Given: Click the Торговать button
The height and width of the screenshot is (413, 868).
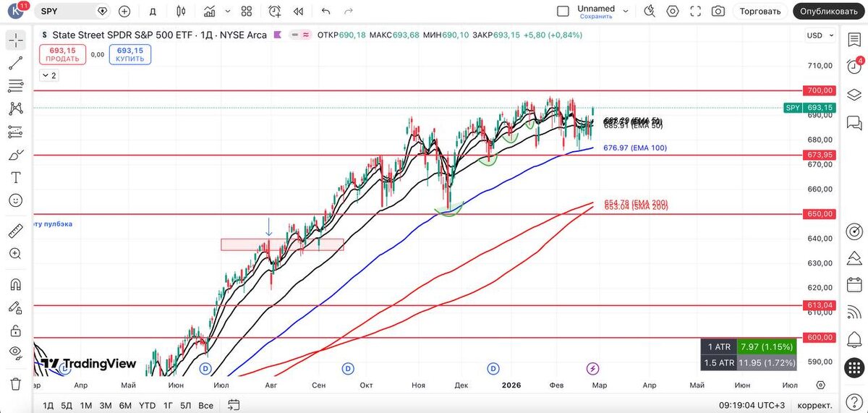Looking at the screenshot, I should [761, 12].
